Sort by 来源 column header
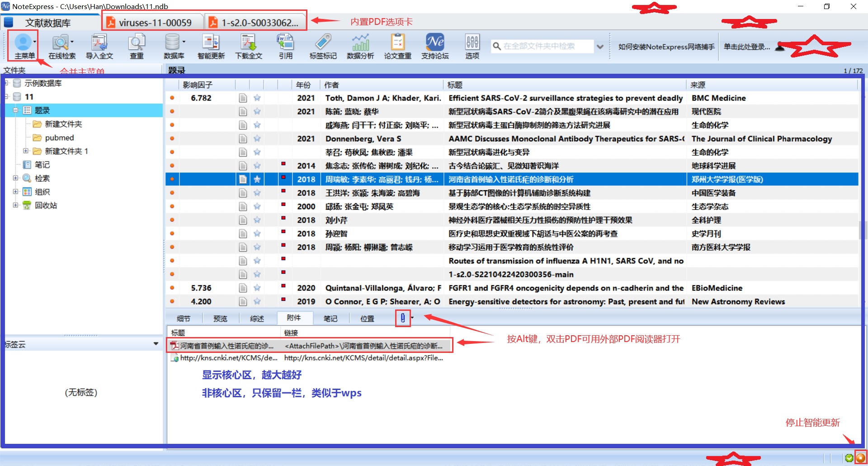Screen dimensions: 868x466 (772, 85)
